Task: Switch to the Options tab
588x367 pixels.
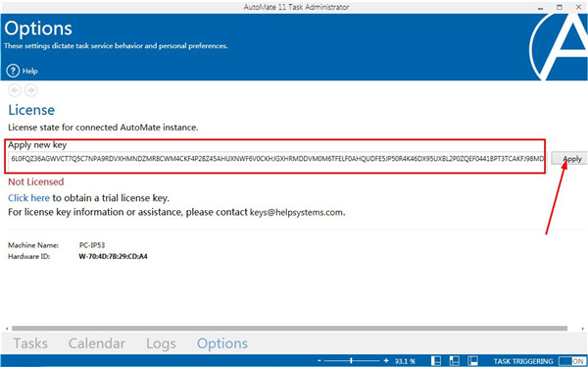Action: pos(222,343)
